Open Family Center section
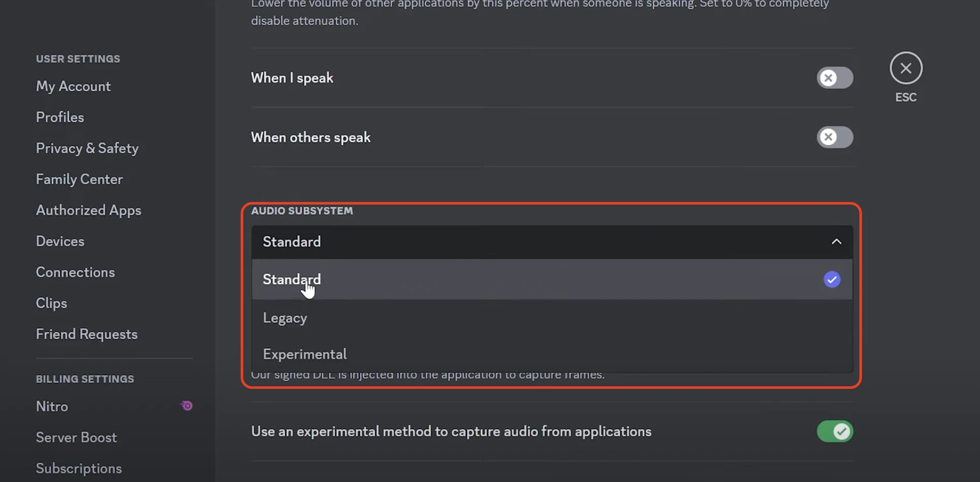 [x=80, y=179]
